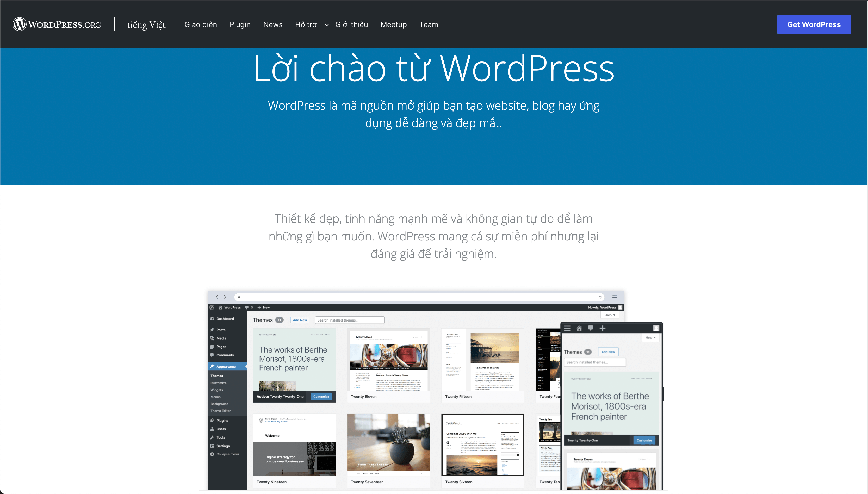Select Giao diện menu item
The image size is (868, 494).
(x=200, y=24)
